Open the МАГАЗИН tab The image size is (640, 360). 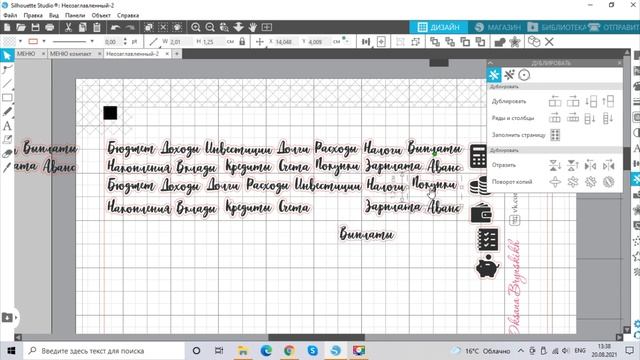tap(497, 27)
